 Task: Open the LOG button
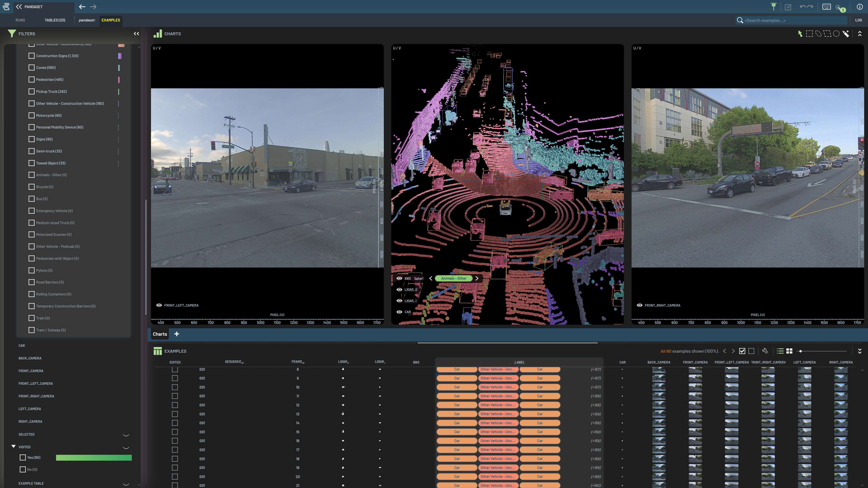(858, 20)
